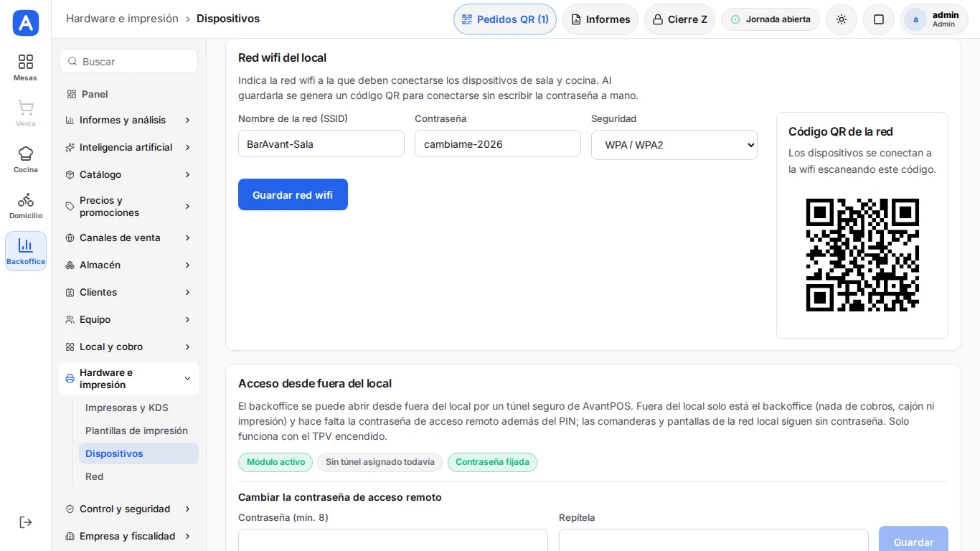Click the logout icon at sidebar bottom
The image size is (980, 551).
[x=26, y=522]
